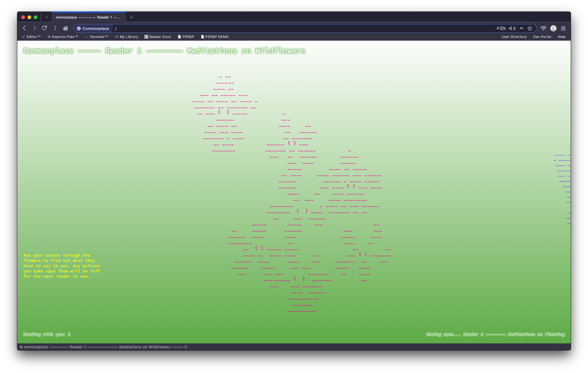Open Explore Files from toolbar

point(63,37)
